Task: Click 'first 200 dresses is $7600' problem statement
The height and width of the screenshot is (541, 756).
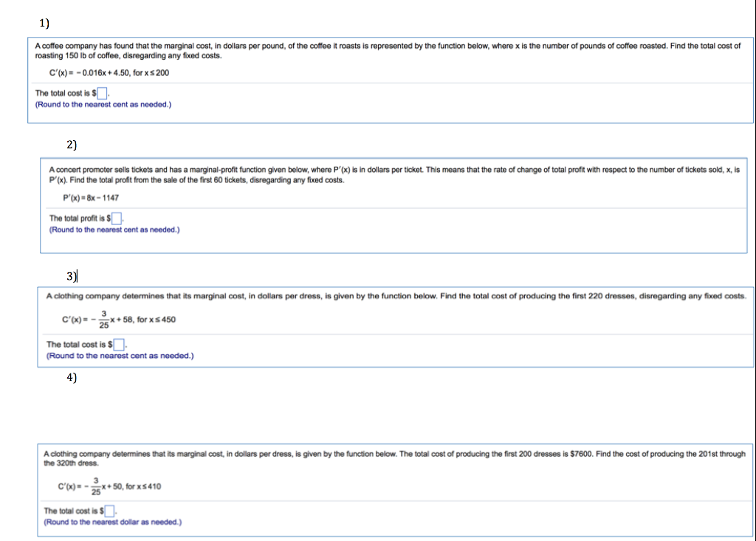Action: pos(394,458)
